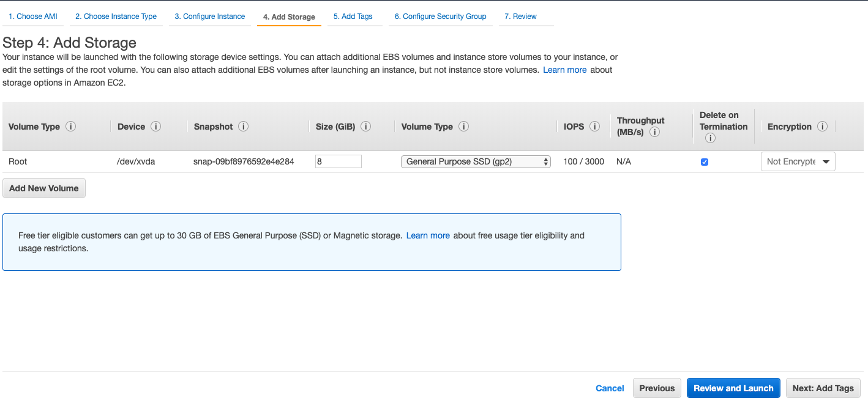The width and height of the screenshot is (868, 406).
Task: Click the Cancel link
Action: coord(610,388)
